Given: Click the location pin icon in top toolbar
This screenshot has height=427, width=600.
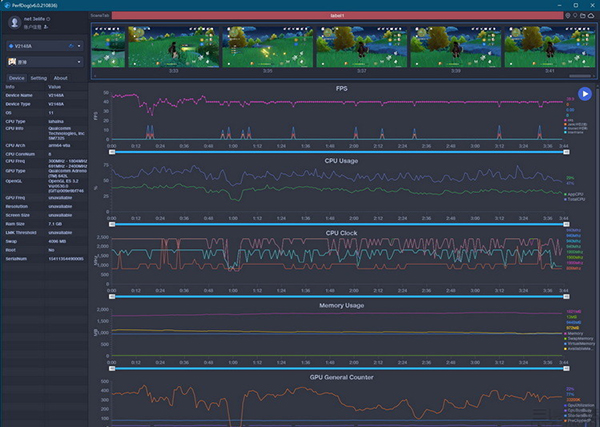Looking at the screenshot, I should (x=568, y=17).
